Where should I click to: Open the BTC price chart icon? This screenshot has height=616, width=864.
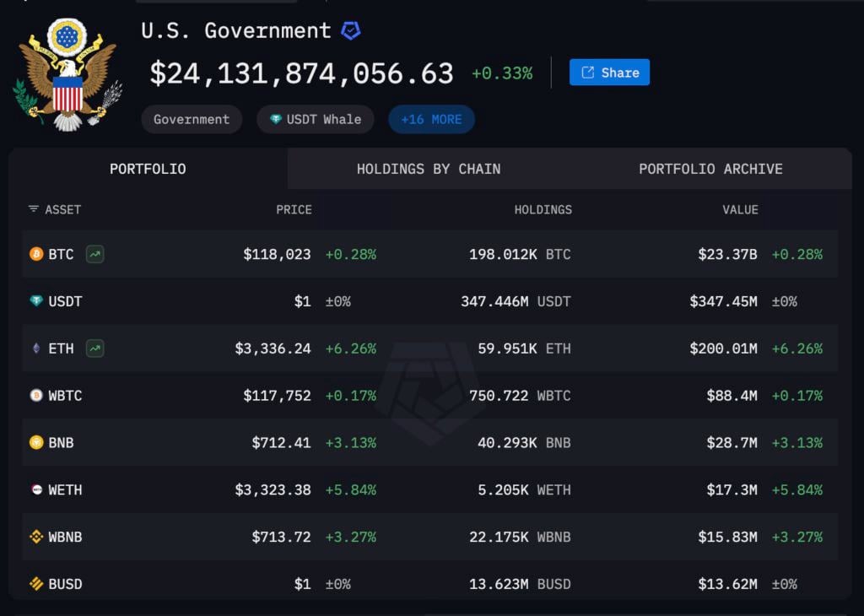[x=95, y=254]
